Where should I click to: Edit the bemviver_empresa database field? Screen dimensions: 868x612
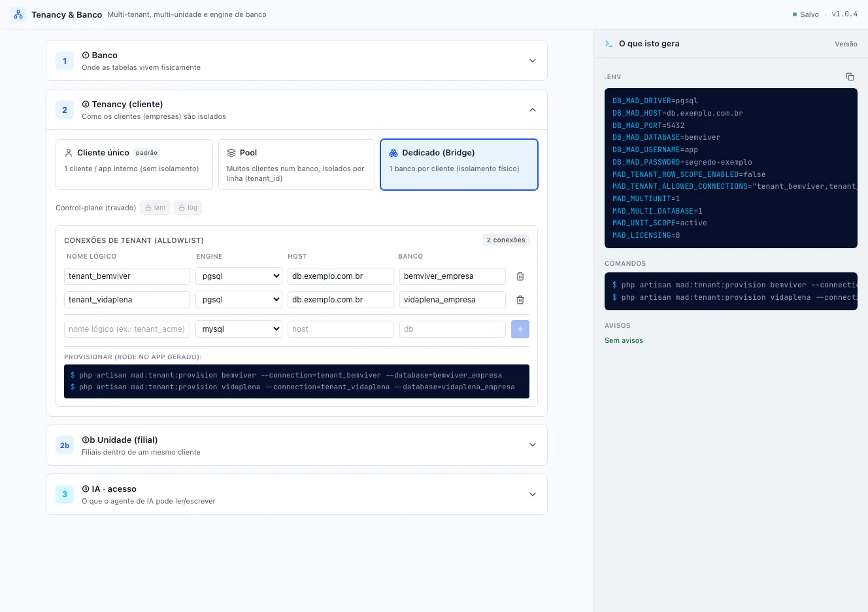(x=452, y=276)
